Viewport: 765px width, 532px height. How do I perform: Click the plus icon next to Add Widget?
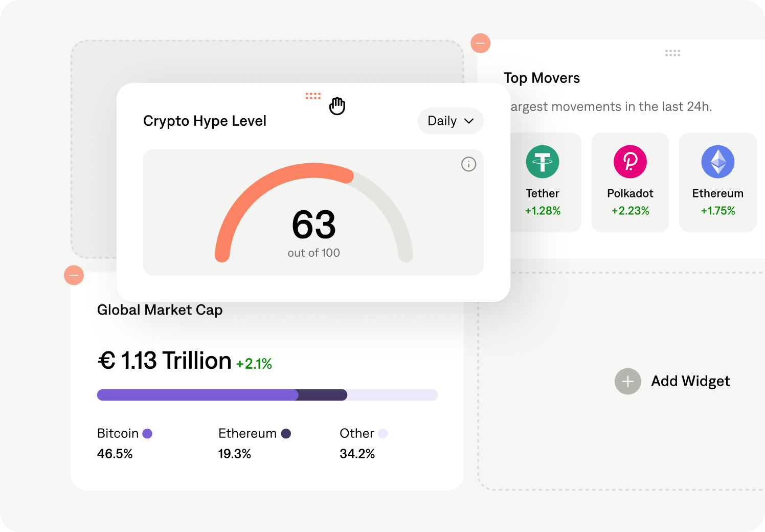tap(627, 381)
